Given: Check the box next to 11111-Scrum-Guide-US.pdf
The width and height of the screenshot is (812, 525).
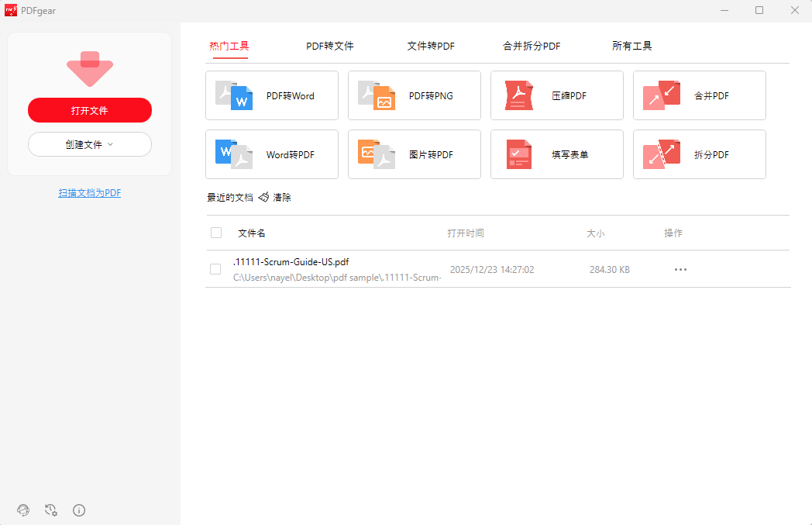Looking at the screenshot, I should (215, 269).
